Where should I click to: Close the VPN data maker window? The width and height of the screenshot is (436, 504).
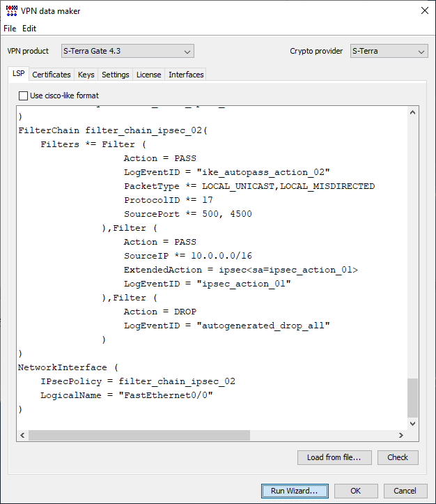pos(424,10)
